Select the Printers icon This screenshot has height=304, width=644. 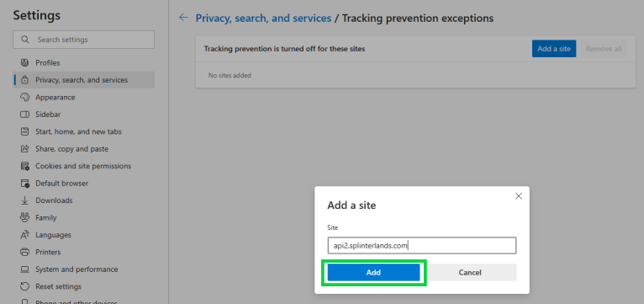pyautogui.click(x=24, y=252)
